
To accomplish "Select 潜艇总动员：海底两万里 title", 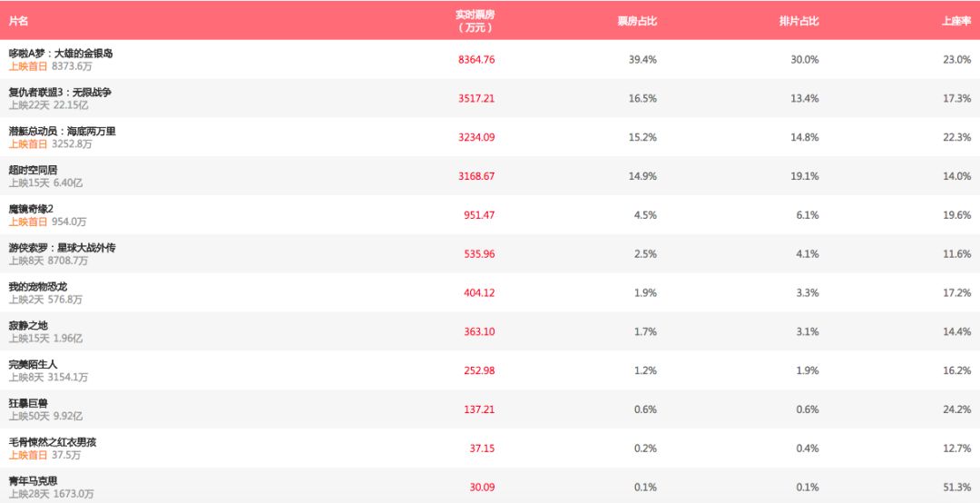I will coord(63,132).
